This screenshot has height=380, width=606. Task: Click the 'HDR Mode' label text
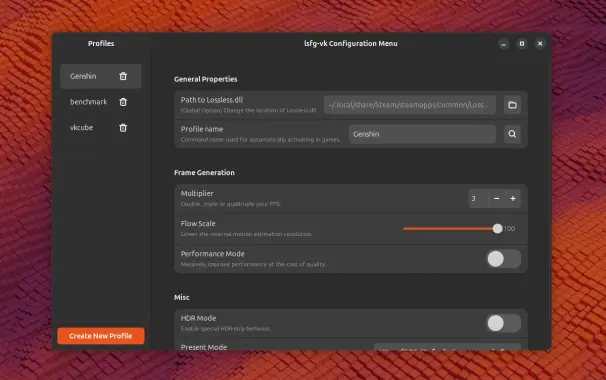point(198,318)
